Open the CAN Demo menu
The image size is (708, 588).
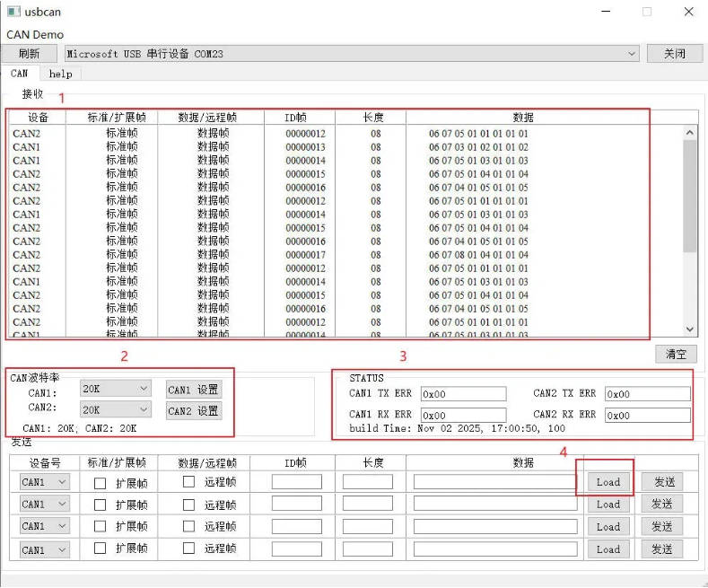point(35,35)
